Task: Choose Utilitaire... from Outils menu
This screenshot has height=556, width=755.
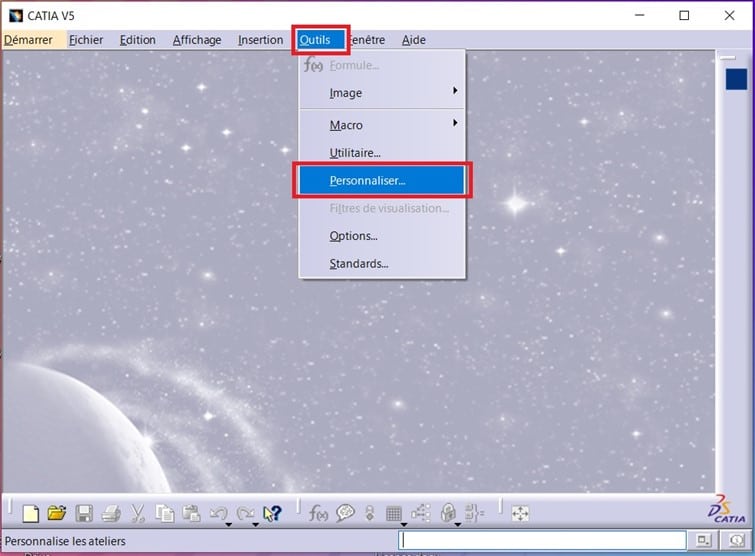Action: coord(382,153)
